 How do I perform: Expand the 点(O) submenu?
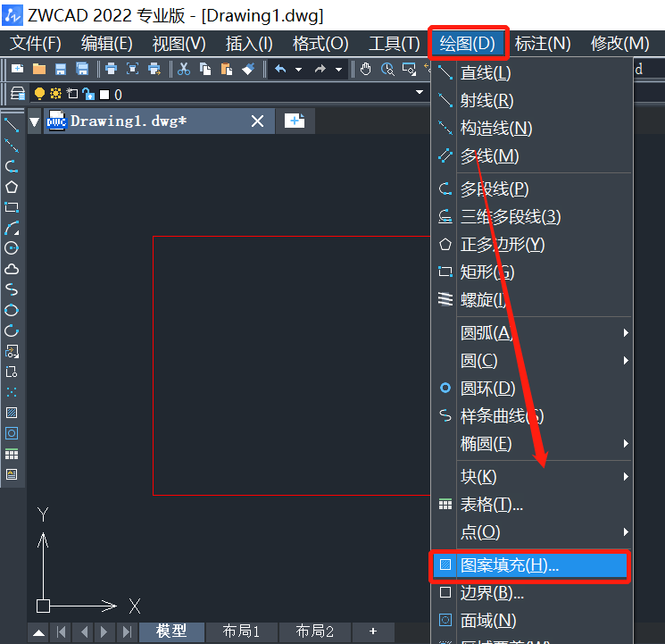[x=626, y=532]
